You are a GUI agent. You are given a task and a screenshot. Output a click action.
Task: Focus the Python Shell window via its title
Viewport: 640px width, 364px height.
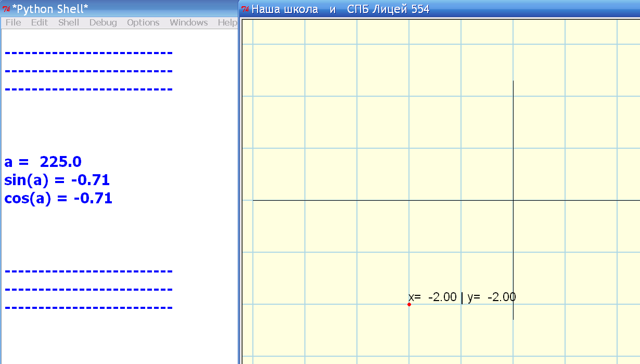50,9
